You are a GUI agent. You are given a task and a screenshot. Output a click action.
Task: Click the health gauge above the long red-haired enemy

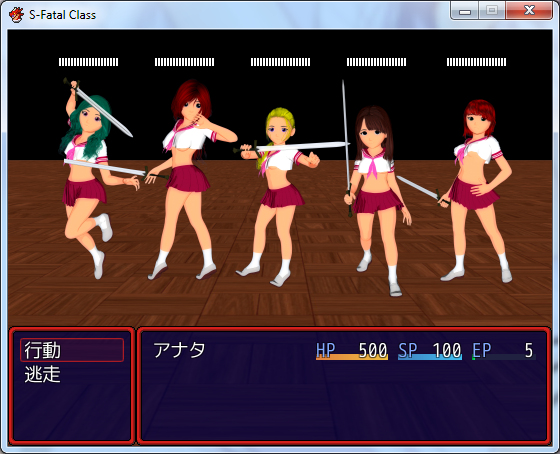185,62
